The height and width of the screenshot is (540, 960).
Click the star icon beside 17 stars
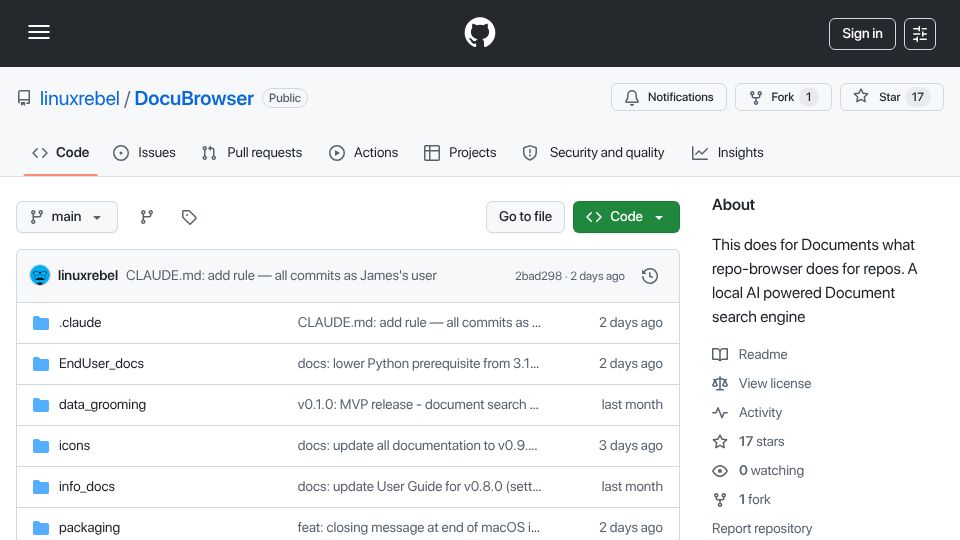coord(720,441)
